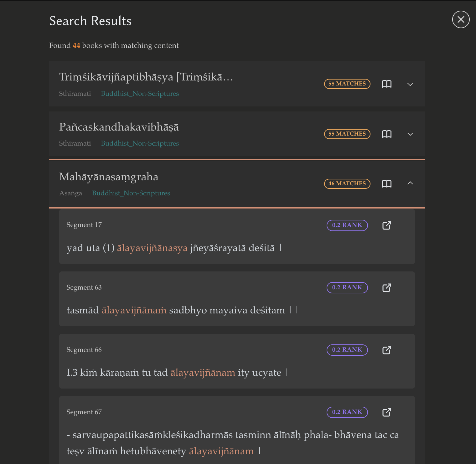Click Buddhist_Non-Scriptures link under Pañcaskandhakavibhāṣā

(x=140, y=143)
